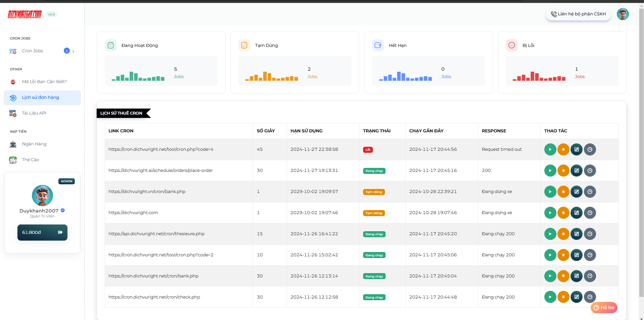Run the place-order schedule job
Viewport: 644px width, 320px height.
point(550,171)
